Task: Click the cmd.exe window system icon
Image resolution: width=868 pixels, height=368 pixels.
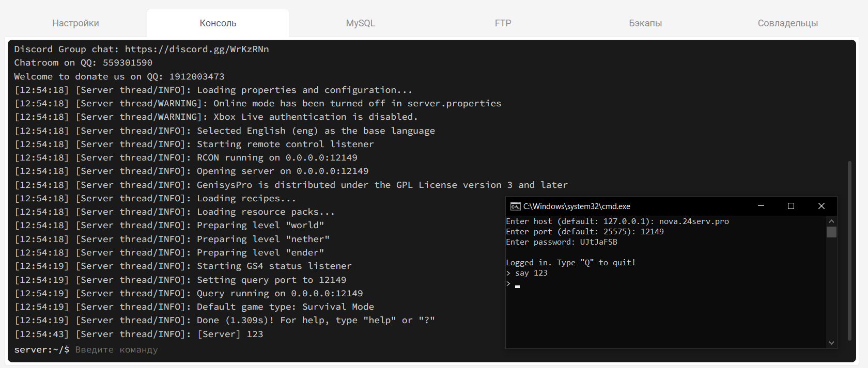Action: coord(515,206)
